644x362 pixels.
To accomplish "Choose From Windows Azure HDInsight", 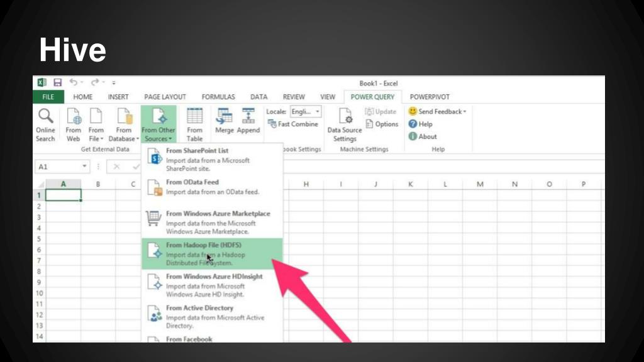I will pyautogui.click(x=213, y=285).
